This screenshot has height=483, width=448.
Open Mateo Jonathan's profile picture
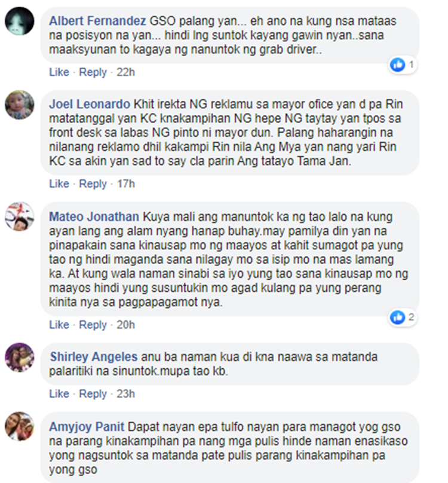(x=19, y=216)
